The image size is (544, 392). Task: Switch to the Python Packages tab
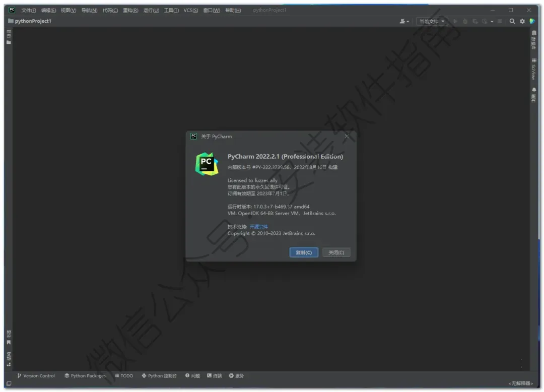pos(85,376)
